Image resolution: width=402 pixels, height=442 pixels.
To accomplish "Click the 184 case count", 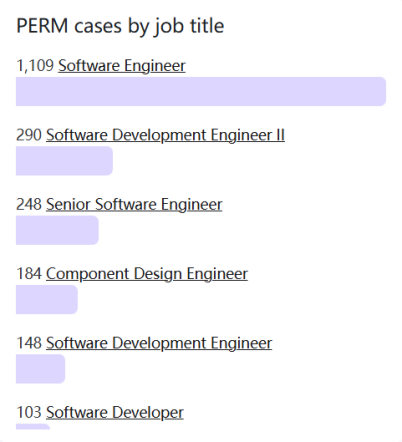I will point(29,274).
